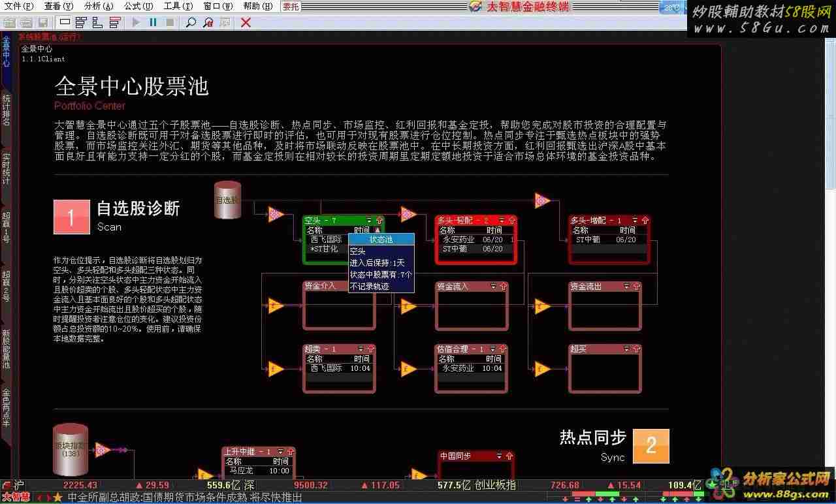Image resolution: width=836 pixels, height=504 pixels.
Task: Open the dropdown on 空头 pool header
Action: 369,221
